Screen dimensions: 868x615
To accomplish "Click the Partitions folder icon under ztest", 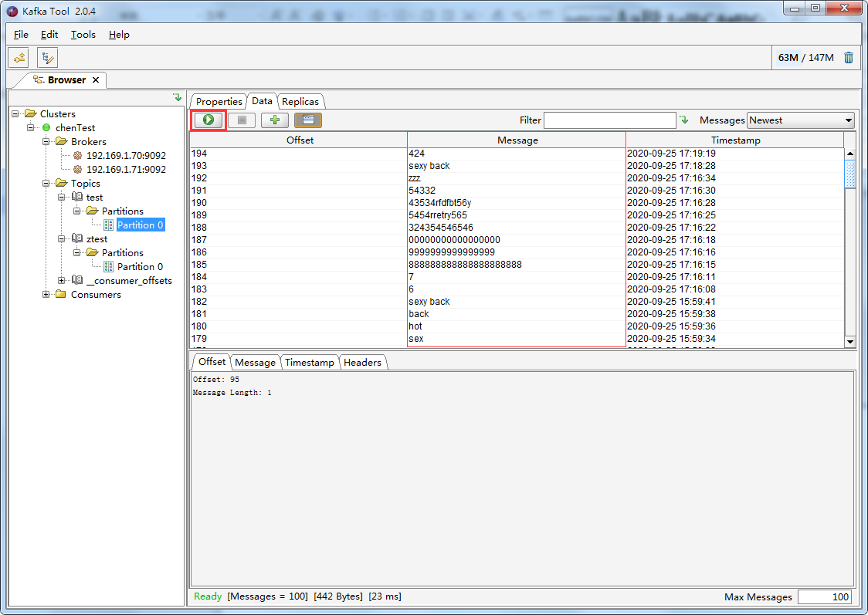I will coord(92,253).
